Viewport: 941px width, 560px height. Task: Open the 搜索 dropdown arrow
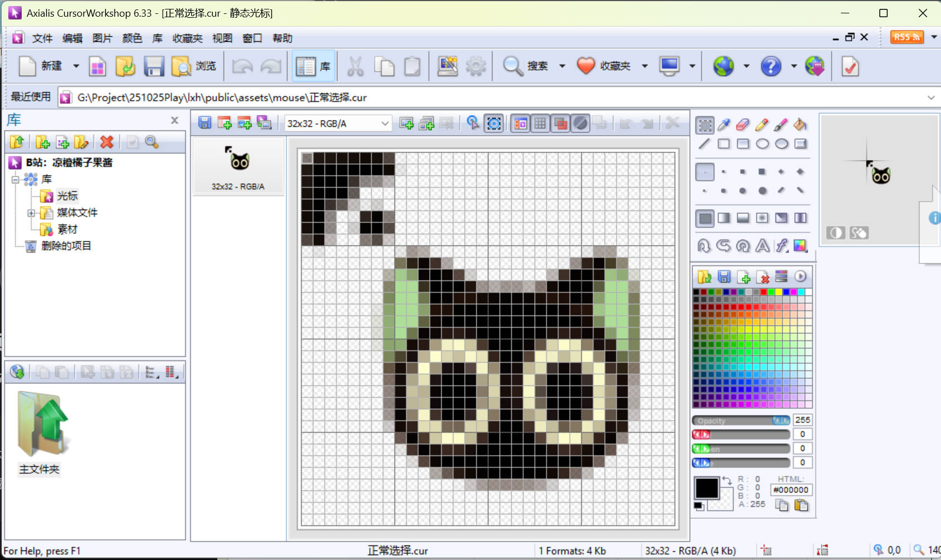(562, 66)
